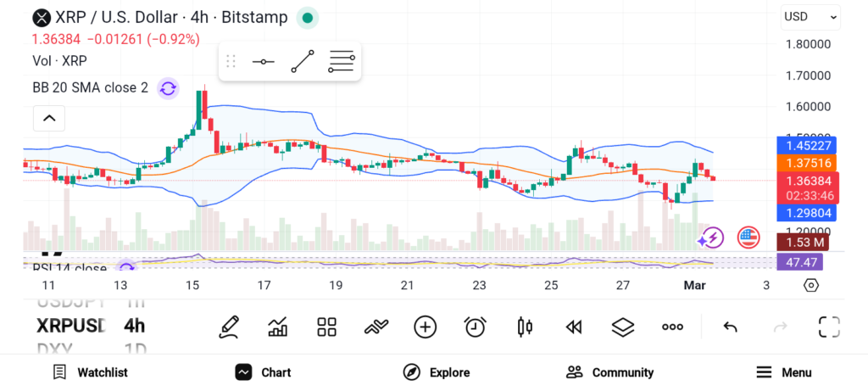
Task: Open the drawing tools pencil icon
Action: click(228, 327)
